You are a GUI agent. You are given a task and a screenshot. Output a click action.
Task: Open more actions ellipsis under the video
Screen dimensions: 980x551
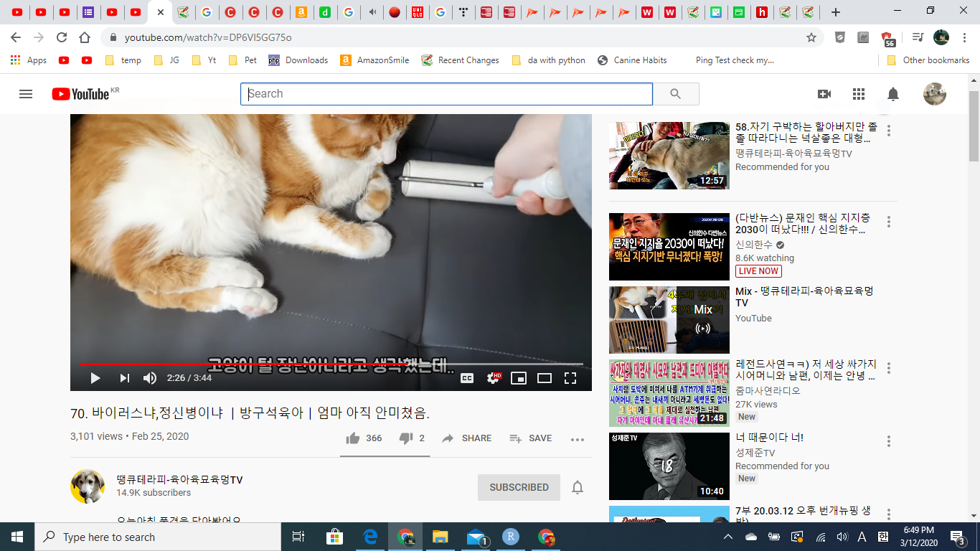click(x=578, y=439)
